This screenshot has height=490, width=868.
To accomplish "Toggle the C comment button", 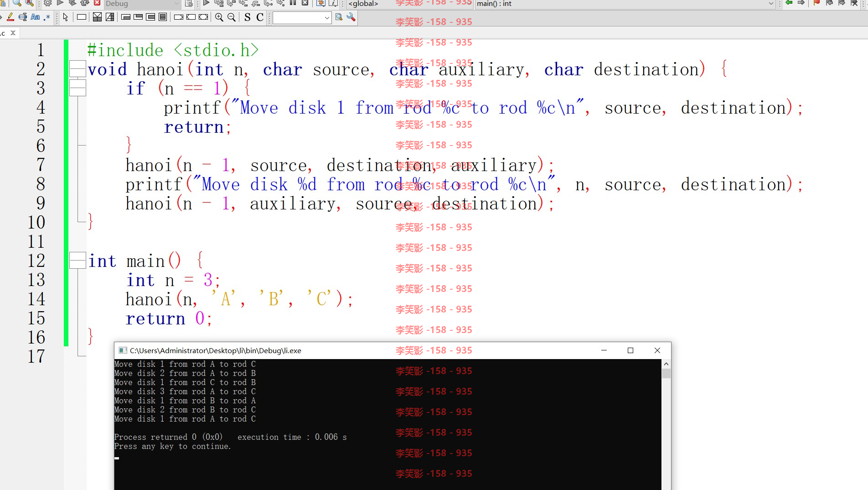I will [260, 17].
